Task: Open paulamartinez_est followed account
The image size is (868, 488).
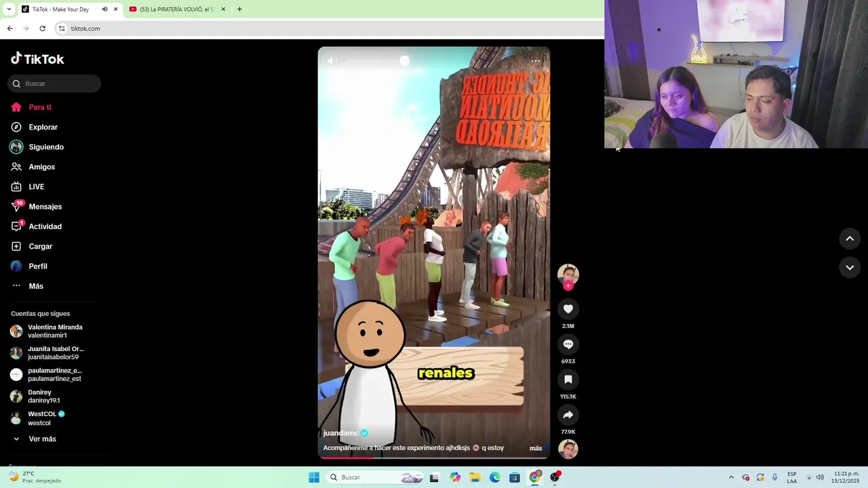Action: tap(46, 374)
